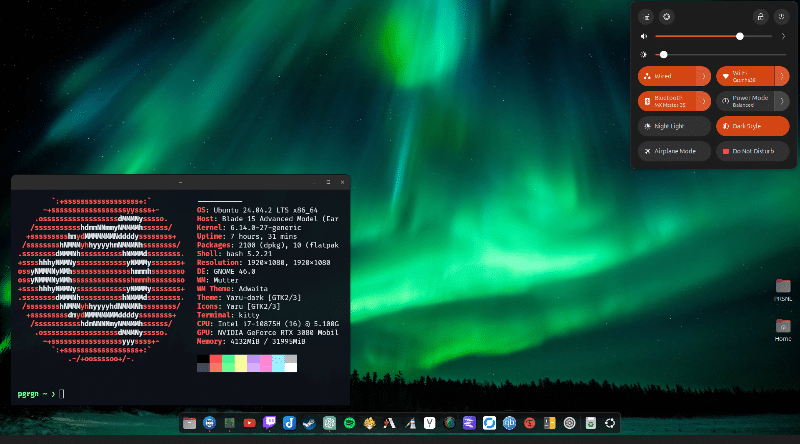Viewport: 800px width, 444px height.
Task: Expand Power Mode options arrow
Action: 782,101
